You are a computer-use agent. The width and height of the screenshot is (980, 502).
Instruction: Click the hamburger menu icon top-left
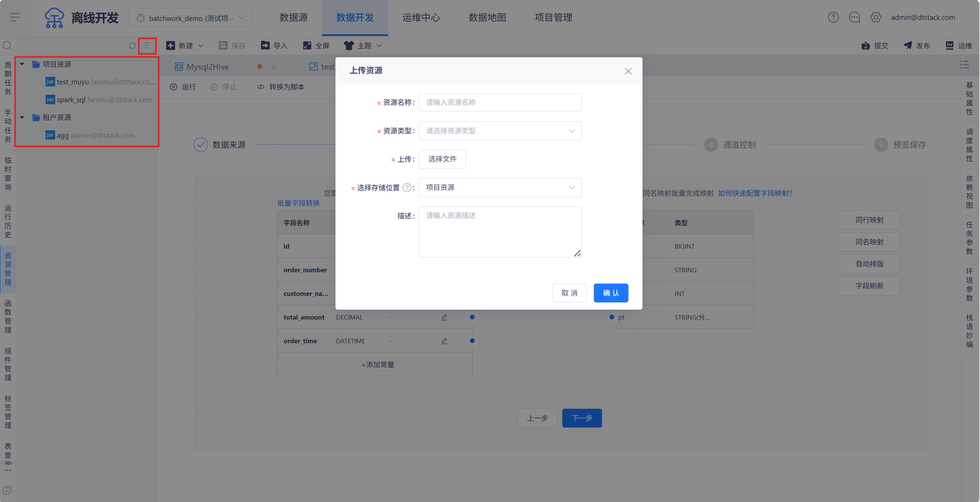(15, 17)
